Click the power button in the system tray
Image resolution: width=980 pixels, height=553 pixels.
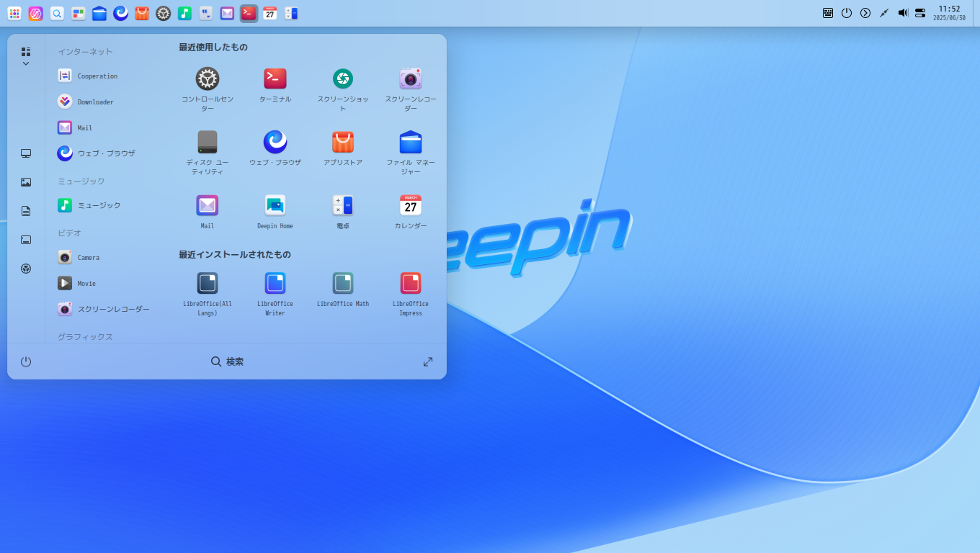pos(846,12)
